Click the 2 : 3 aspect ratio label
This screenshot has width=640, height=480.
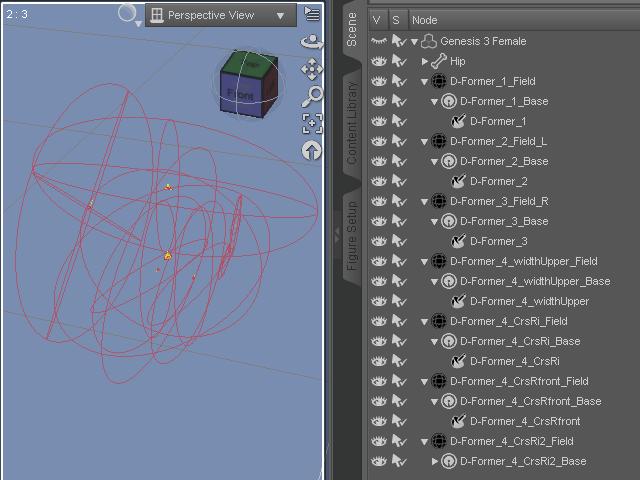pos(17,14)
